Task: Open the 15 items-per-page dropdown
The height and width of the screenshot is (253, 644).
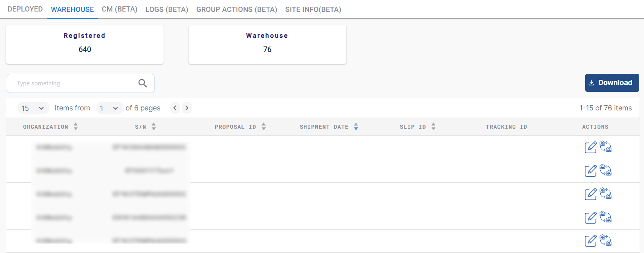Action: tap(33, 108)
